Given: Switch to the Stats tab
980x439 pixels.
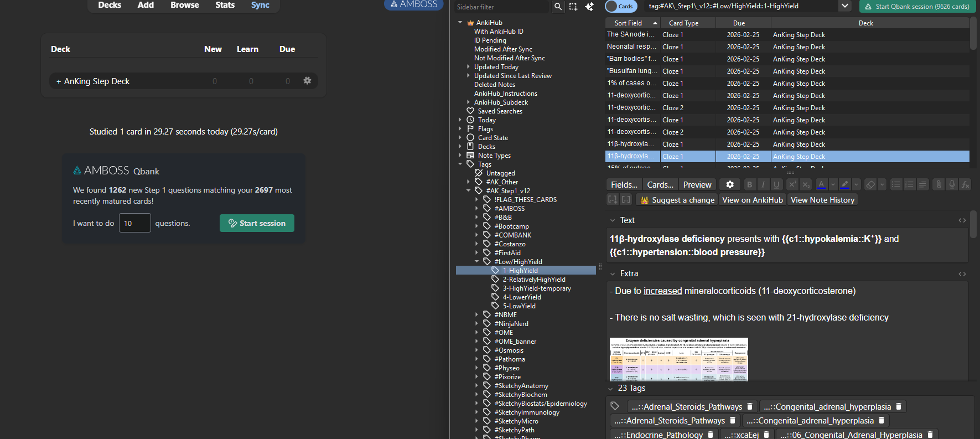Looking at the screenshot, I should (x=225, y=5).
